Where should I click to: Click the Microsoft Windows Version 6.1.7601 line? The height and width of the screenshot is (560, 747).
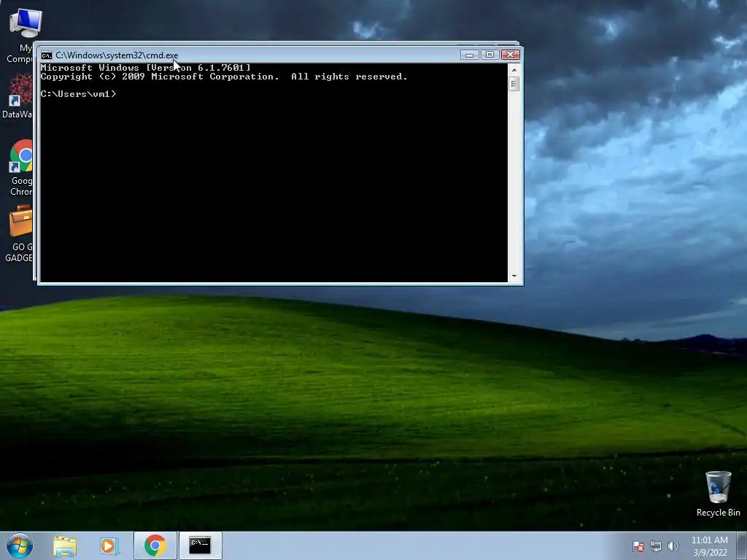tap(145, 68)
